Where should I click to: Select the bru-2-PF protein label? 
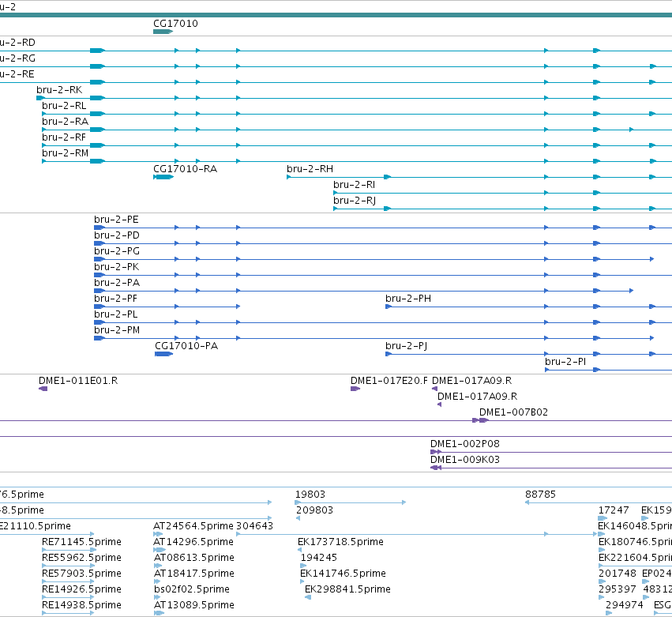(115, 299)
